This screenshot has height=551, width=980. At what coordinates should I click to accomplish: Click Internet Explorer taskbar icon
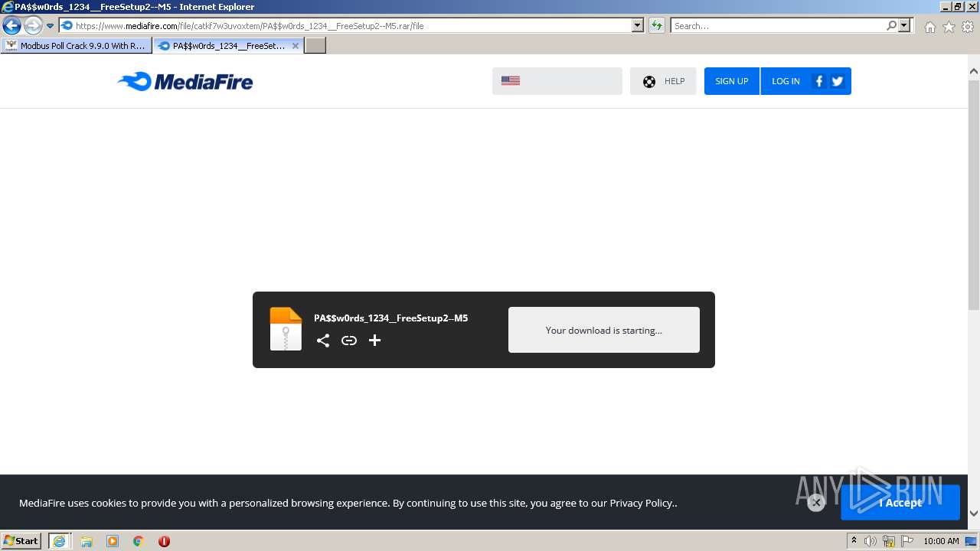coord(59,541)
